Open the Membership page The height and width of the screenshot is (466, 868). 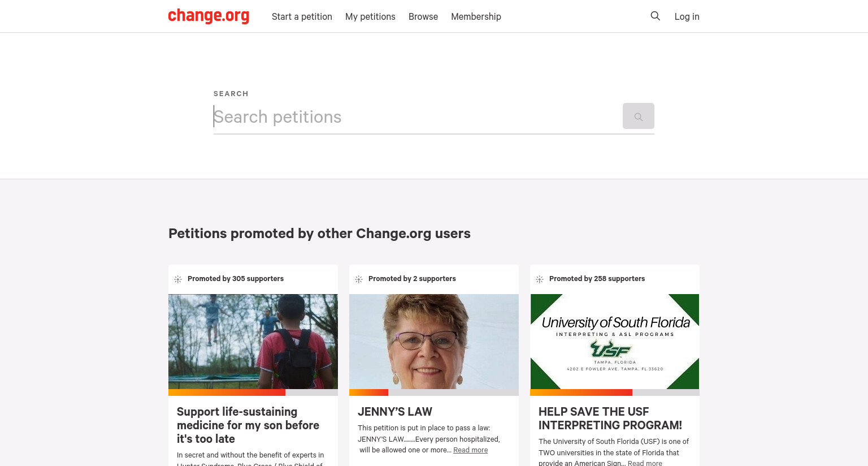476,16
